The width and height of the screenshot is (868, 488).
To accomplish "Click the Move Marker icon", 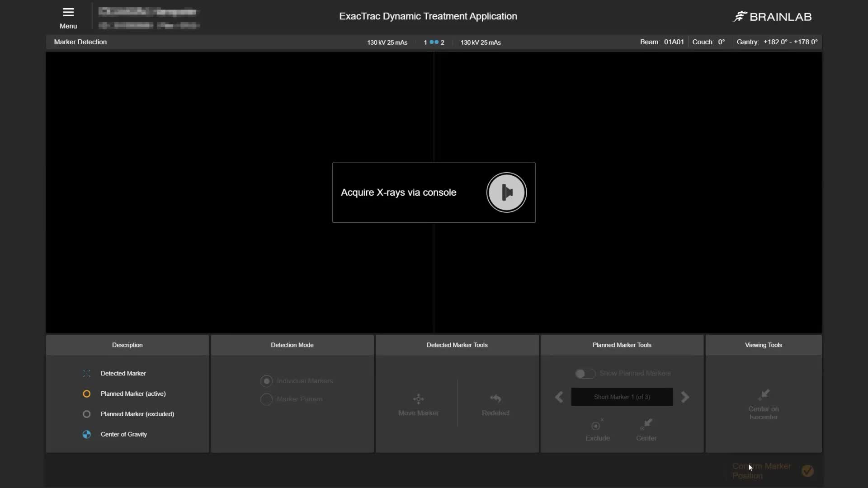I will [x=419, y=399].
